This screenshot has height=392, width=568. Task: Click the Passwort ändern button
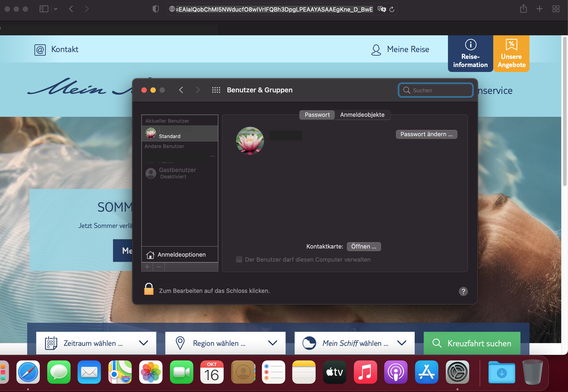point(426,134)
